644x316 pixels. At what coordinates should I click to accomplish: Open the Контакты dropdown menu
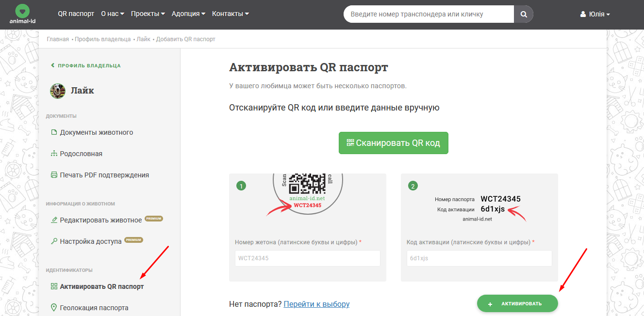(x=230, y=14)
